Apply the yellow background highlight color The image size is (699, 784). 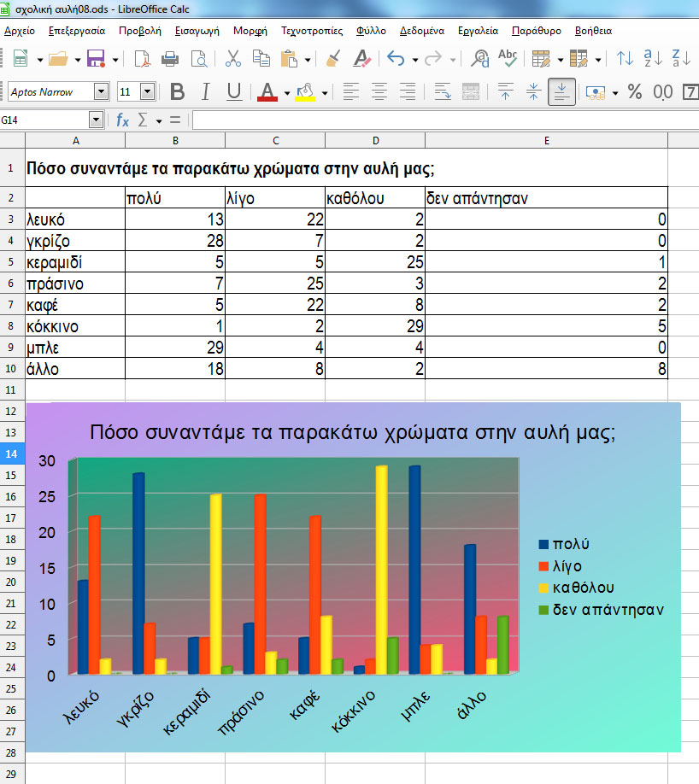[x=305, y=92]
